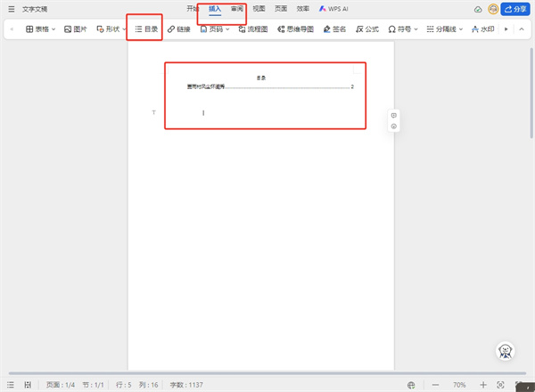Expand the shapes dropdown arrow
Screen dimensions: 535x392
[x=124, y=29]
